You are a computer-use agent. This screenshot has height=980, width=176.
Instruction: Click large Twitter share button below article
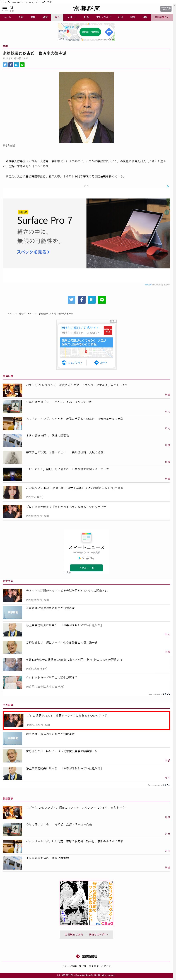coord(71,300)
